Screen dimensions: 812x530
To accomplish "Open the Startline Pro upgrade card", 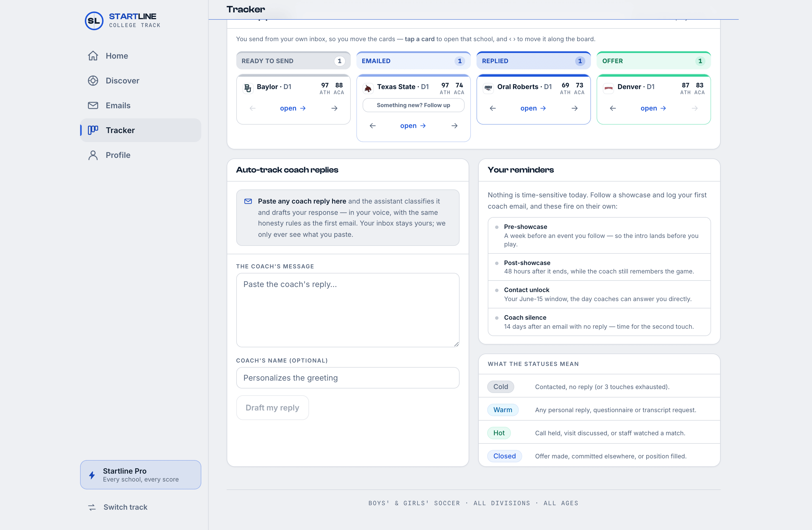I will (141, 475).
